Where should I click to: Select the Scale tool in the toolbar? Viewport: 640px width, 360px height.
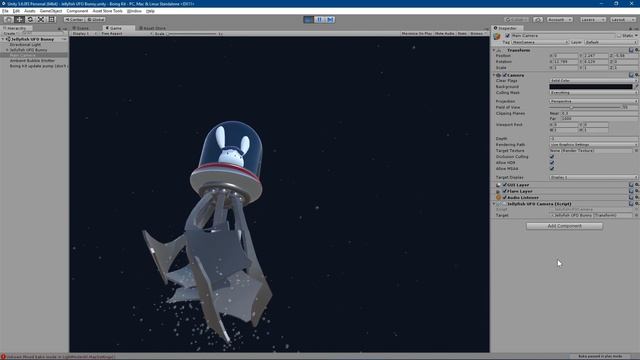tap(41, 19)
